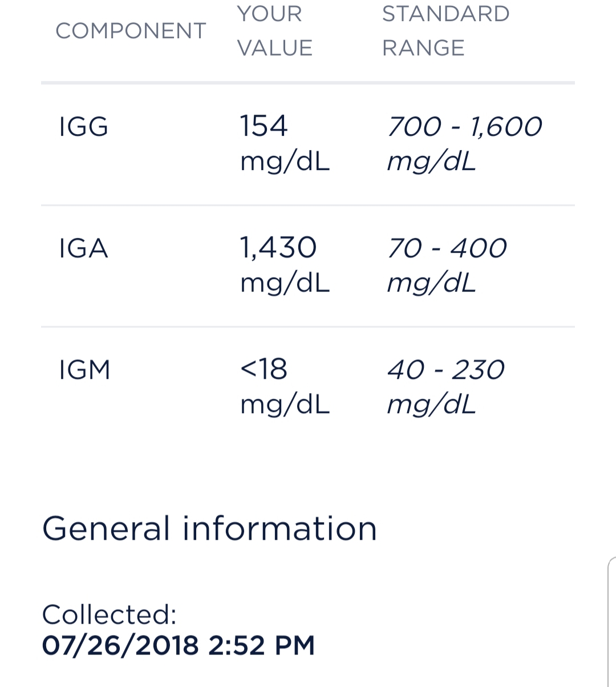Select the IGM component label
The image size is (616, 687).
point(84,370)
